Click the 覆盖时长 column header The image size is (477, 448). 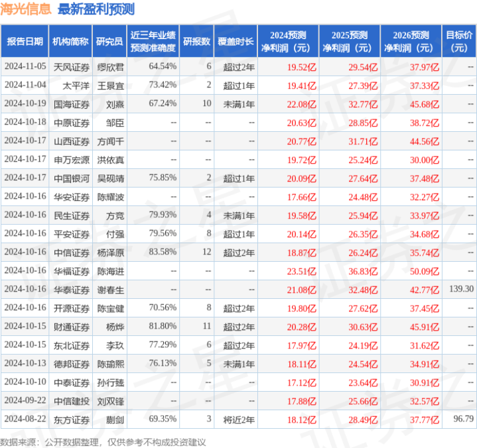pyautogui.click(x=236, y=41)
